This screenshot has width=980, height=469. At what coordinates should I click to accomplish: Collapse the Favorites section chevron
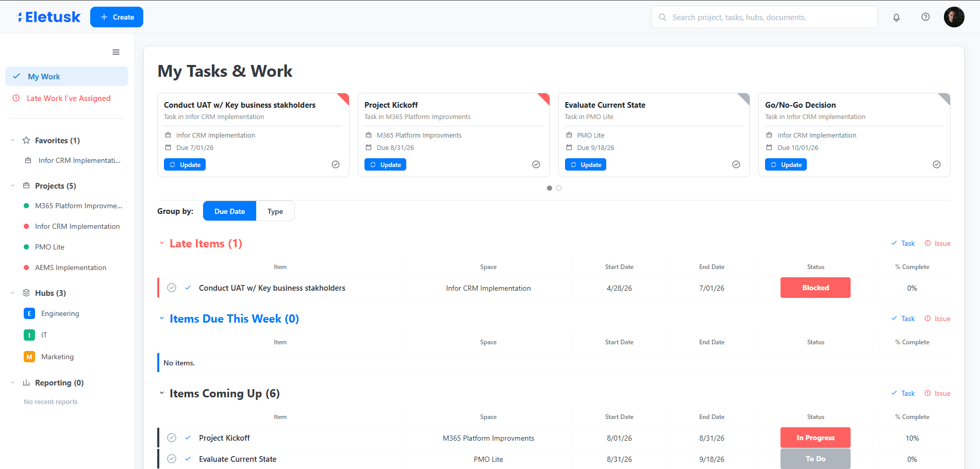click(12, 140)
